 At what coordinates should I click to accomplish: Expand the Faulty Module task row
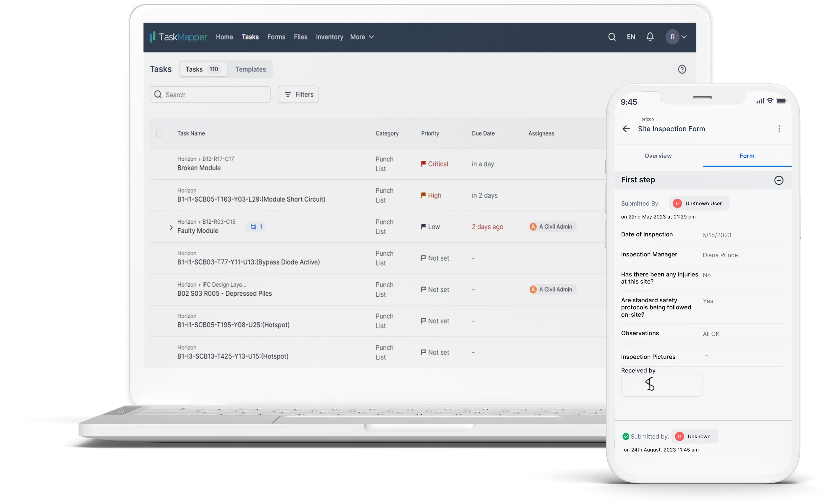pyautogui.click(x=171, y=228)
